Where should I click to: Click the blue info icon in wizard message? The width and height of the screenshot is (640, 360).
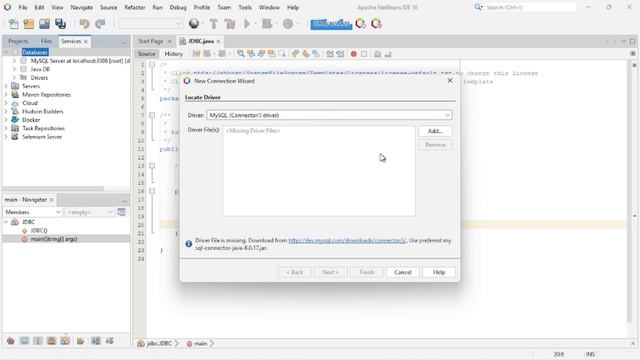[189, 244]
